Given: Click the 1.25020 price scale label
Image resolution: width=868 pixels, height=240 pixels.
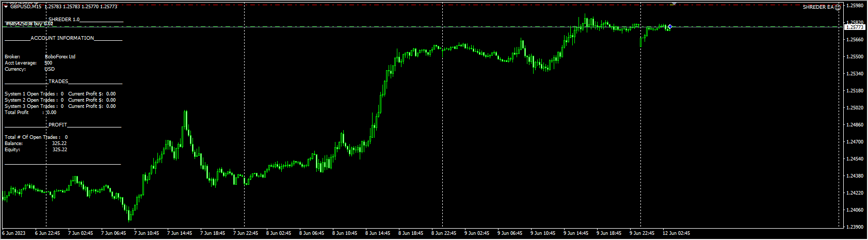Looking at the screenshot, I should click(x=855, y=108).
